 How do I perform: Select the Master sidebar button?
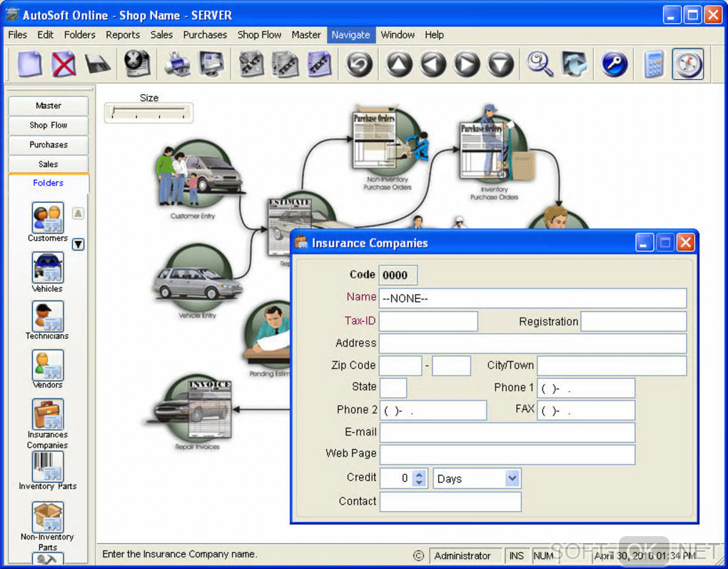click(x=49, y=106)
